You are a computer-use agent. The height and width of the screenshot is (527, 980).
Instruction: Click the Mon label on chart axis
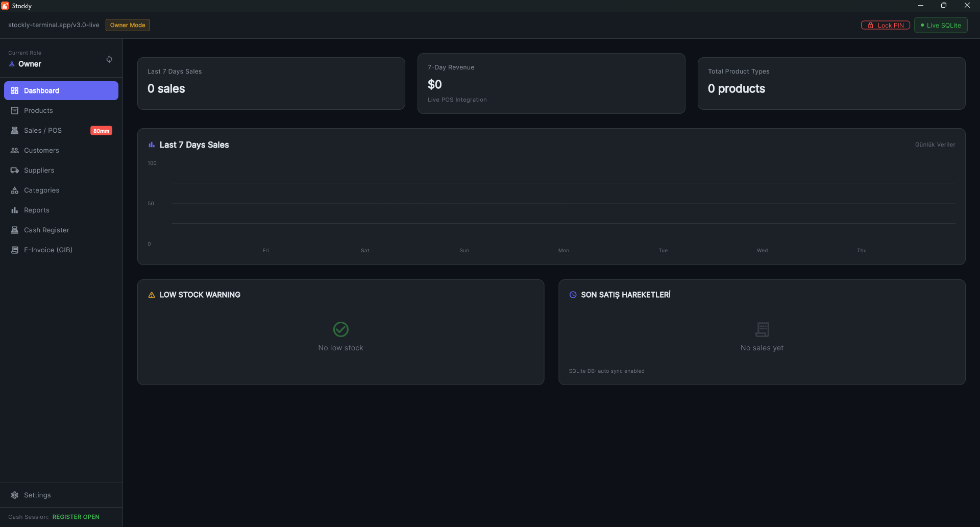click(563, 251)
